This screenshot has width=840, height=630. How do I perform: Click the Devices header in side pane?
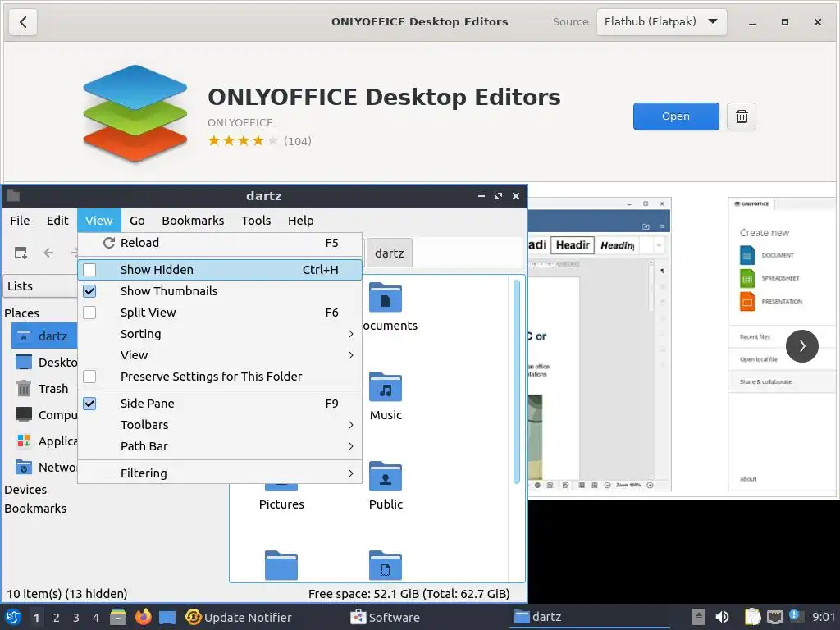pyautogui.click(x=25, y=490)
